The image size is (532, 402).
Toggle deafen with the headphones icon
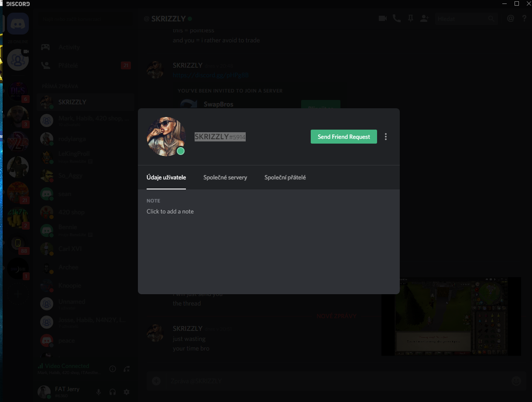pyautogui.click(x=113, y=392)
